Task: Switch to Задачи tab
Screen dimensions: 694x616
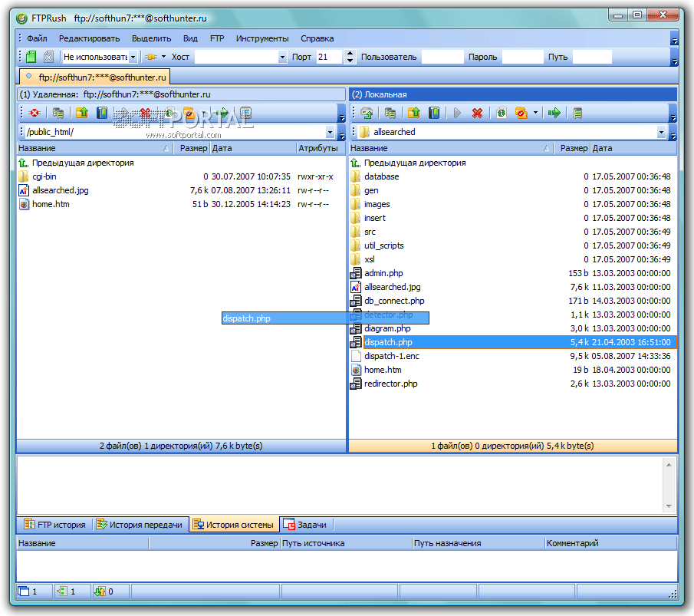Action: pos(305,525)
